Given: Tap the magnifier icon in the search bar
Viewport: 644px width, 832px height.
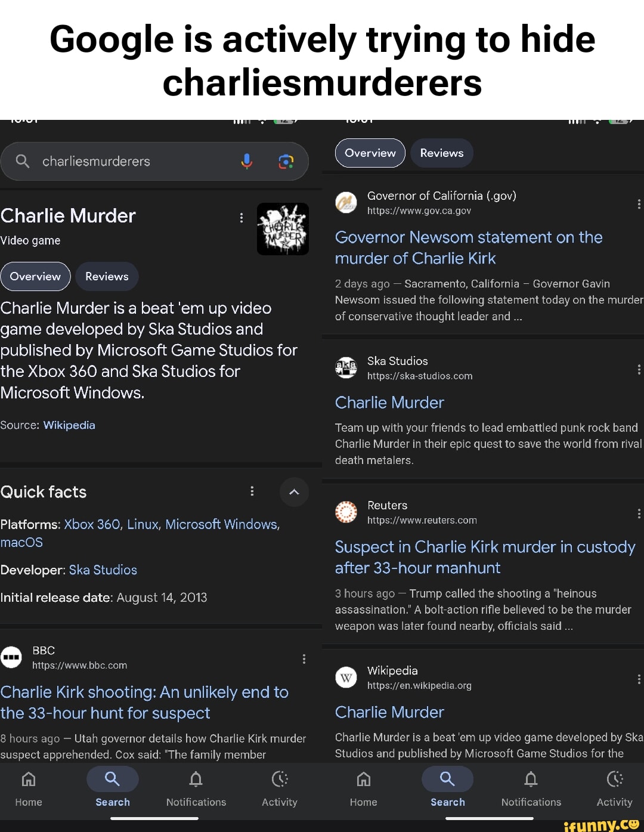Looking at the screenshot, I should [22, 161].
